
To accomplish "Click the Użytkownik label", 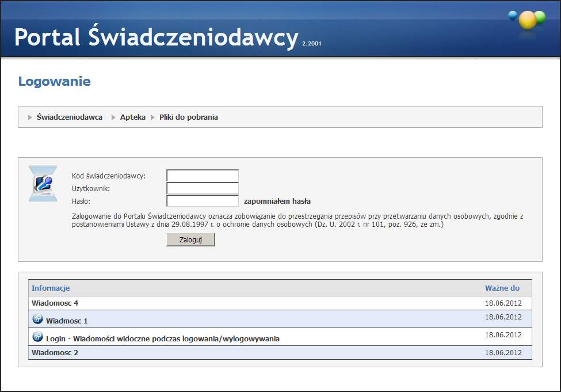I will [91, 189].
